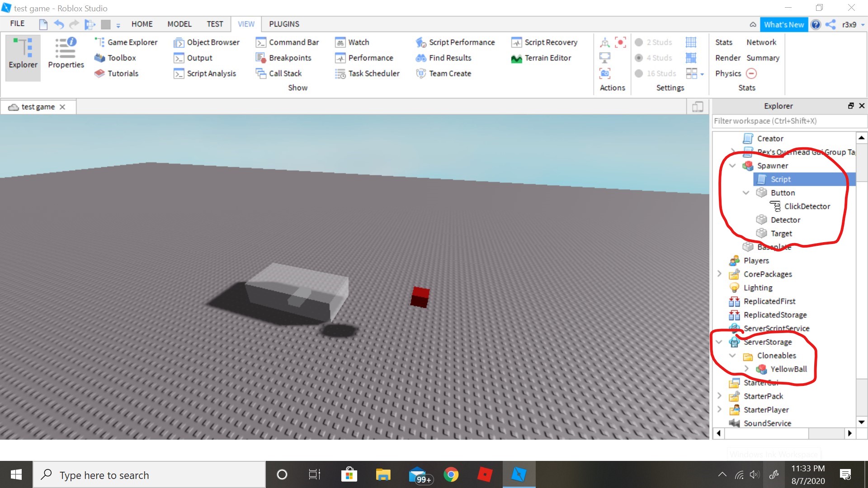The height and width of the screenshot is (488, 868).
Task: Open the Watch window
Action: [x=352, y=42]
